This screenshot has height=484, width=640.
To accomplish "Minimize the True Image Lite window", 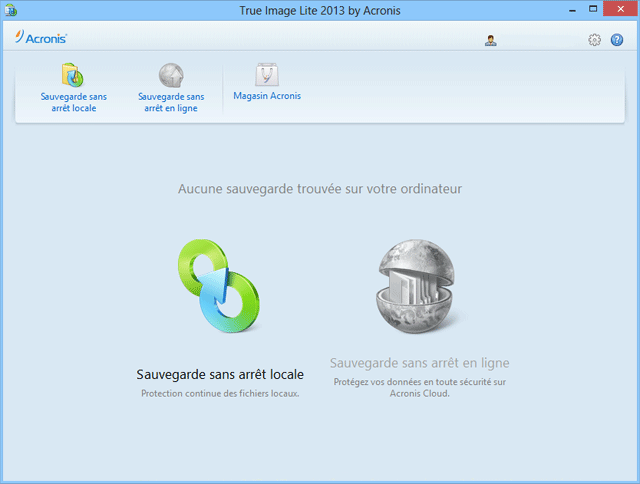I will pyautogui.click(x=565, y=9).
